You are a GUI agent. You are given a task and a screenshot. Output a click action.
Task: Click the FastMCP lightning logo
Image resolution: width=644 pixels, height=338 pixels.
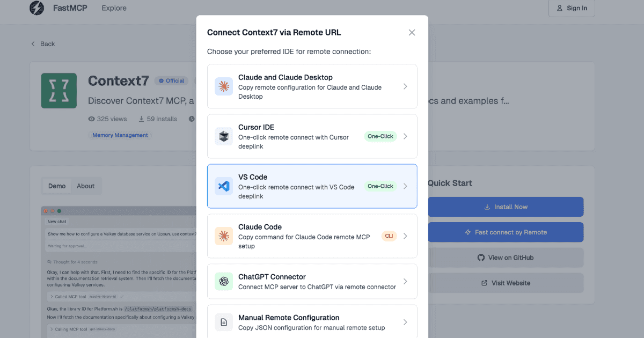click(37, 8)
